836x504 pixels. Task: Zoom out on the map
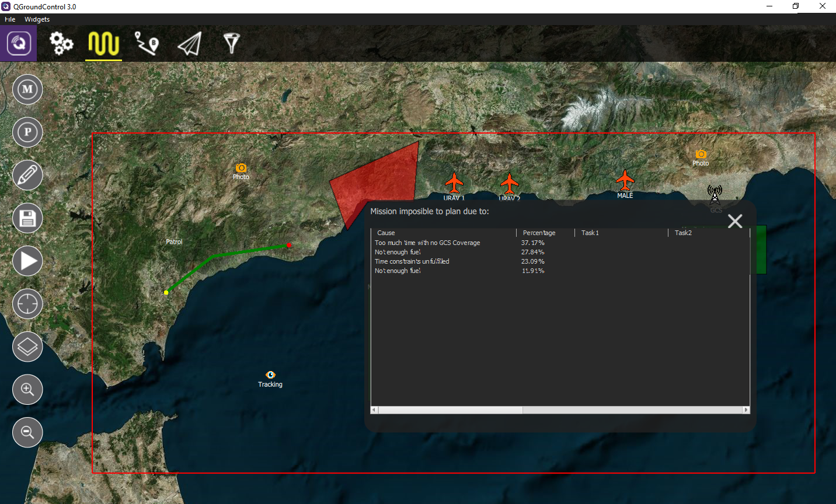(27, 432)
